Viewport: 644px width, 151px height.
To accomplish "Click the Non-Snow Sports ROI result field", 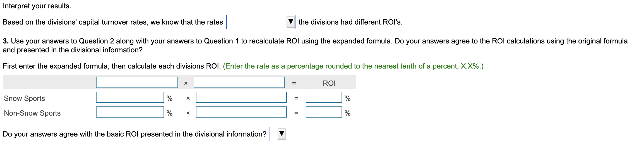I will (x=324, y=112).
